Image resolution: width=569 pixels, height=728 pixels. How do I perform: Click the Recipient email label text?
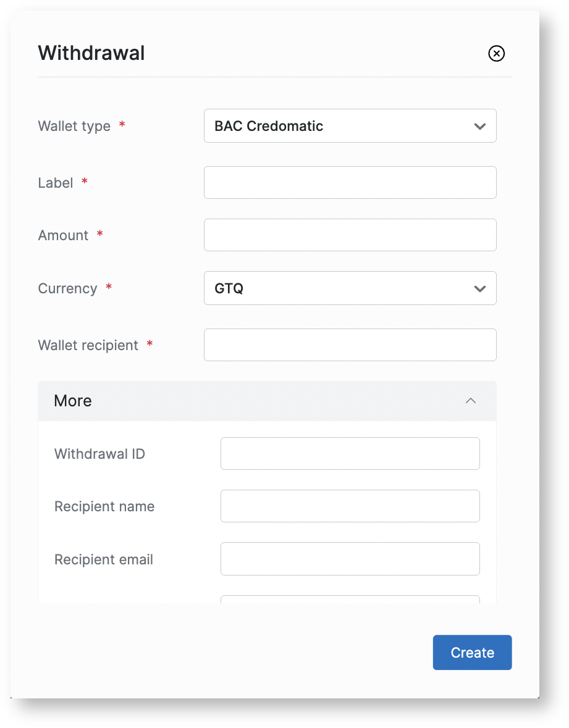[x=104, y=560]
